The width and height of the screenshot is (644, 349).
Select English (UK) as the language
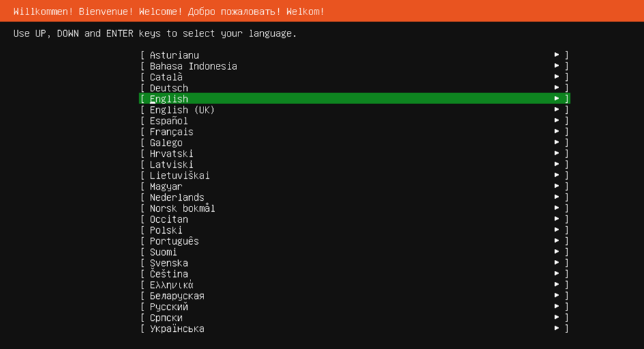[182, 110]
